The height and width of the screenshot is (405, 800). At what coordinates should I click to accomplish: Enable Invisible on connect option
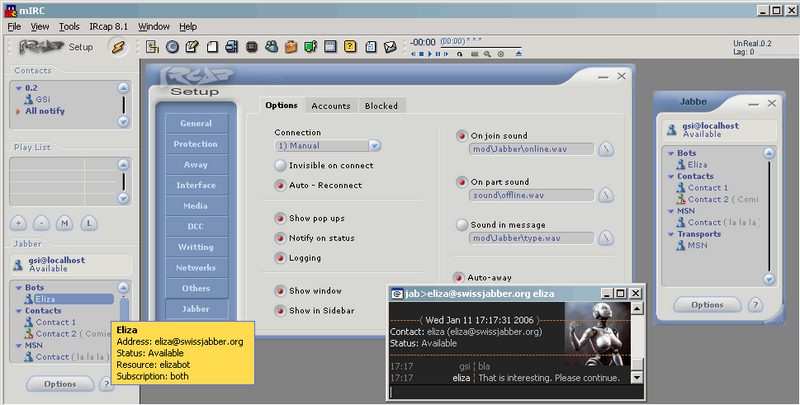tap(281, 165)
